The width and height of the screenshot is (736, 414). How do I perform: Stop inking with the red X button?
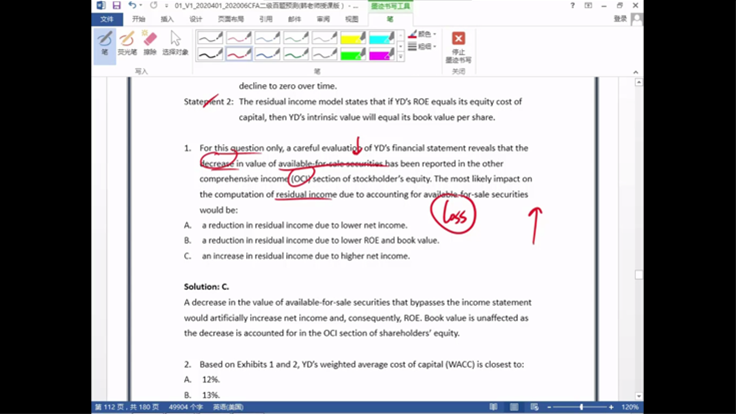pyautogui.click(x=458, y=46)
